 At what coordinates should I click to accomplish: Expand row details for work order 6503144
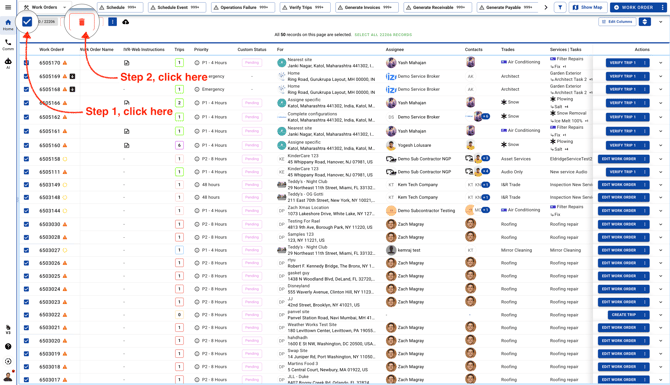[661, 211]
